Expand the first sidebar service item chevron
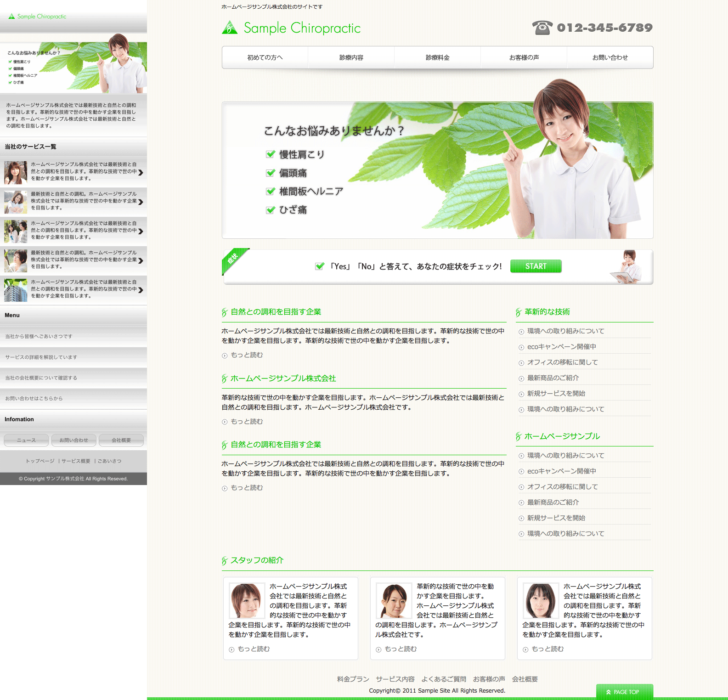The image size is (728, 700). [141, 172]
